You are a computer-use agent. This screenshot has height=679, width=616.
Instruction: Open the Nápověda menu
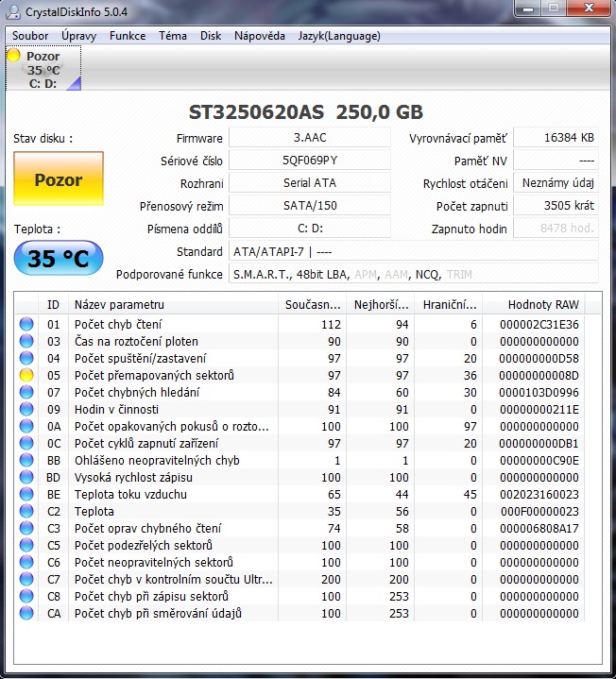click(x=260, y=36)
